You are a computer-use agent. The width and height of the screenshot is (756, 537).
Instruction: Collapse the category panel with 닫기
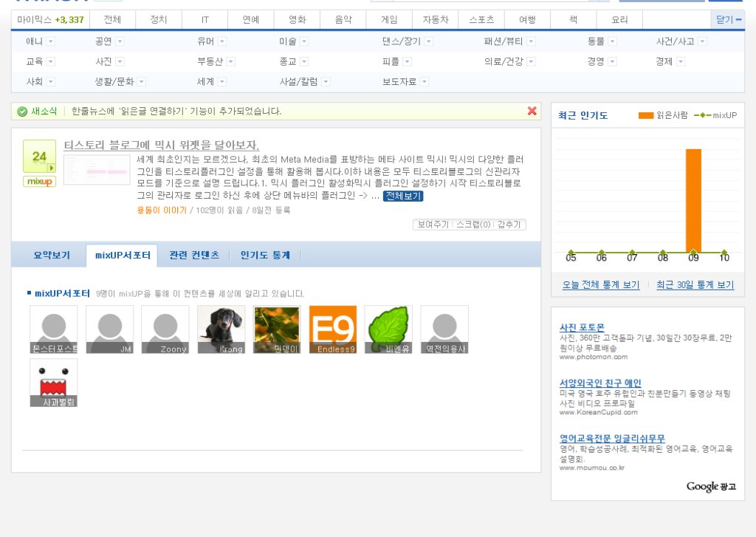[728, 20]
